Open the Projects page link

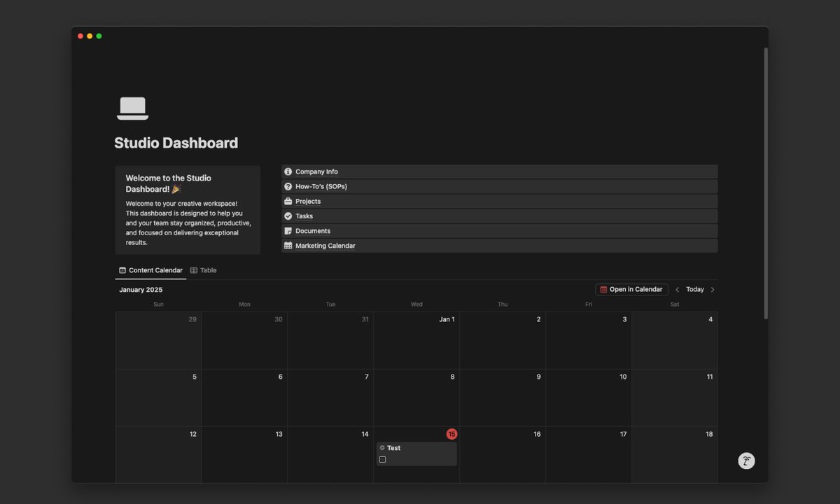point(499,201)
